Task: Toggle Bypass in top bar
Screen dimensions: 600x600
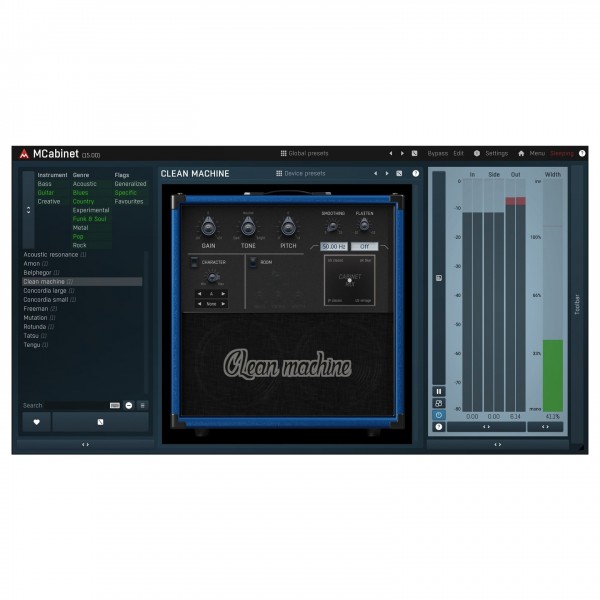Action: (437, 153)
